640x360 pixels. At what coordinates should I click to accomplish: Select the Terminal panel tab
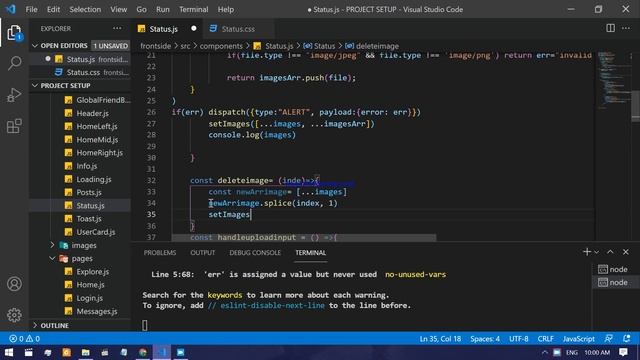tap(311, 253)
